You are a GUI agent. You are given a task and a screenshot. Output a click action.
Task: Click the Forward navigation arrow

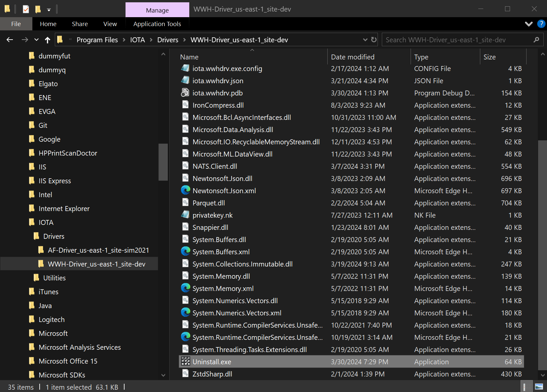(25, 40)
